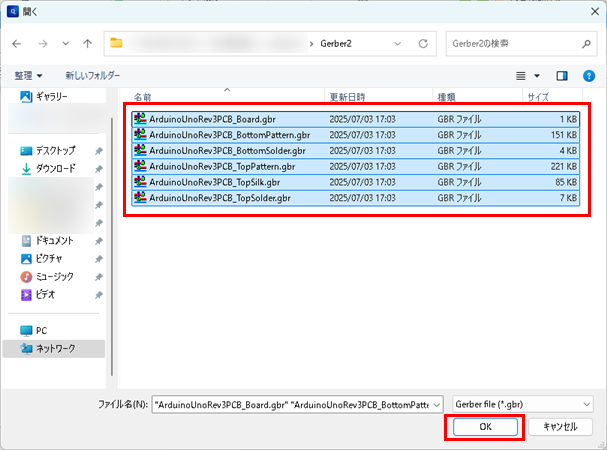
Task: Click the search magnifier icon
Action: (x=586, y=44)
